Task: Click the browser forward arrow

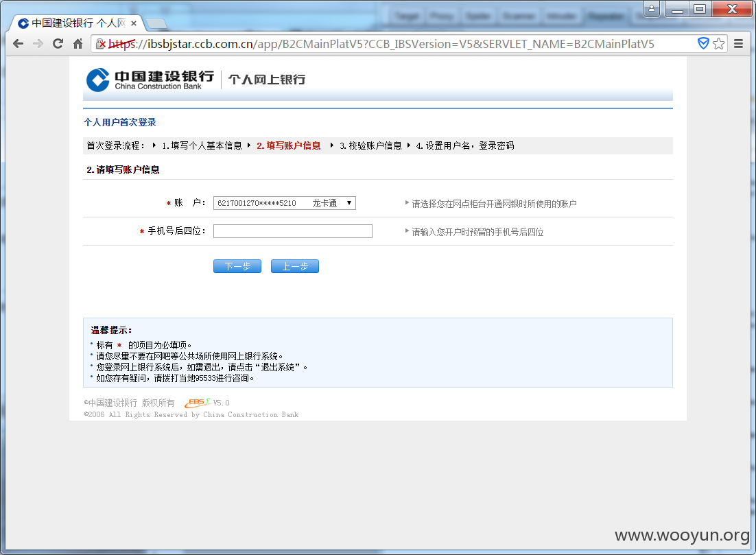Action: click(38, 44)
